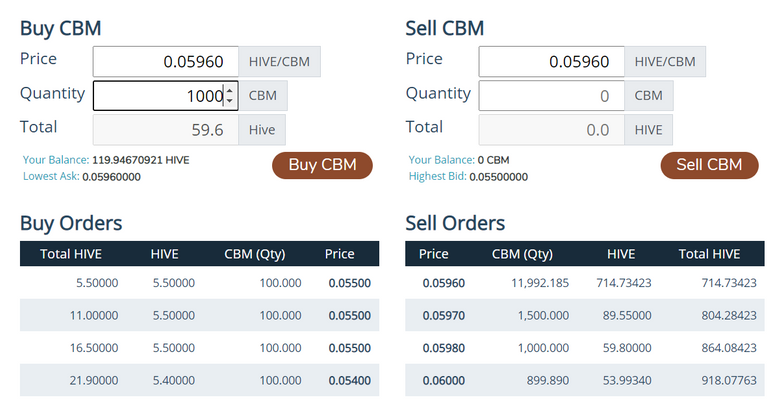Focus the Buy Price input field
Viewport: 768px width, 400px height.
click(166, 62)
